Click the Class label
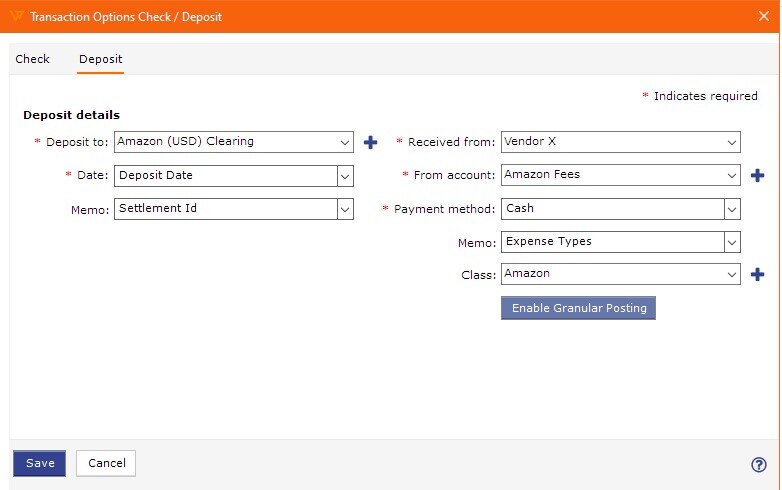The width and height of the screenshot is (782, 490). click(x=478, y=275)
